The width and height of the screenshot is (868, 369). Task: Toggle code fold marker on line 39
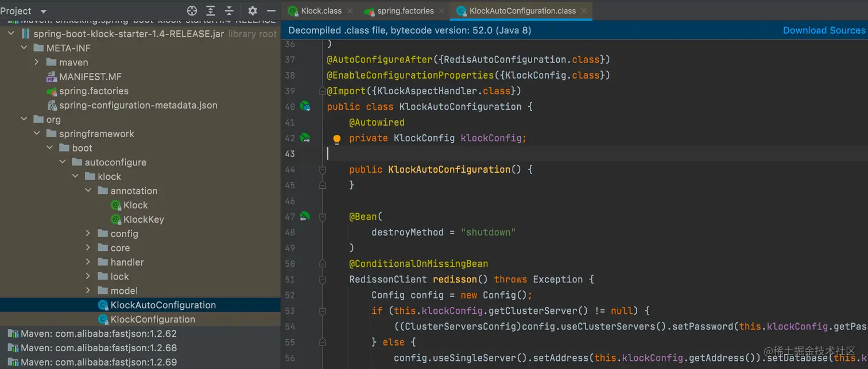pyautogui.click(x=322, y=91)
